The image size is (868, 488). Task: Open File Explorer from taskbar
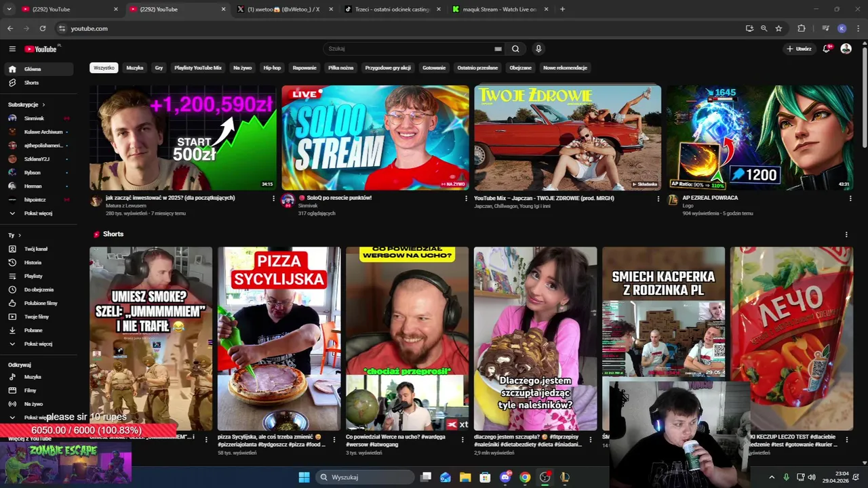coord(465,477)
